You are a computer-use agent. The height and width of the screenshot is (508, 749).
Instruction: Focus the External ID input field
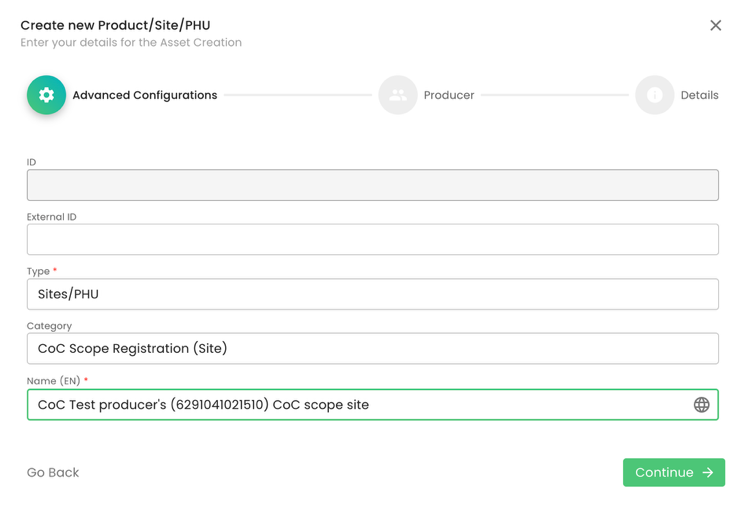pos(372,240)
